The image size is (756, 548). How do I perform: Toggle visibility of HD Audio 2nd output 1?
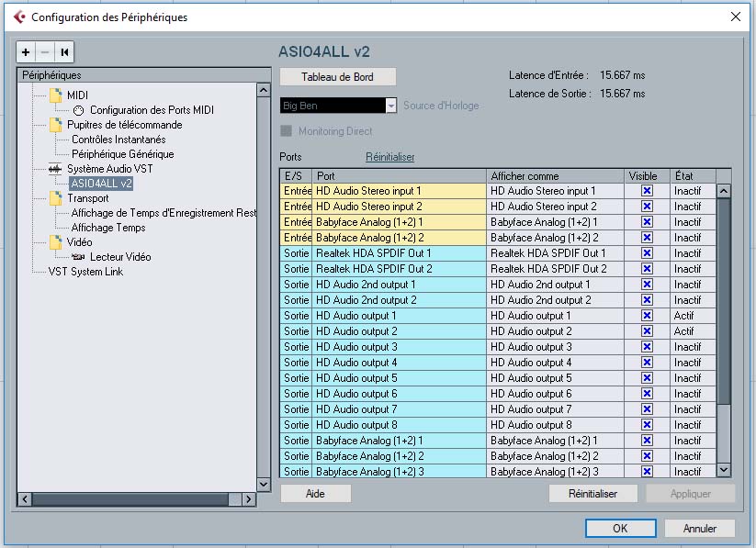pyautogui.click(x=647, y=285)
